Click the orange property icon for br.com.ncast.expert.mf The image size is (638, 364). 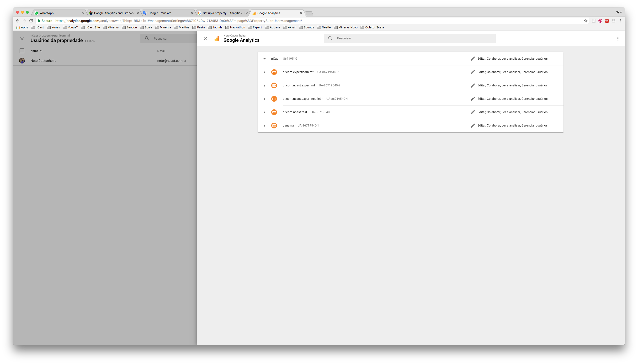click(274, 85)
